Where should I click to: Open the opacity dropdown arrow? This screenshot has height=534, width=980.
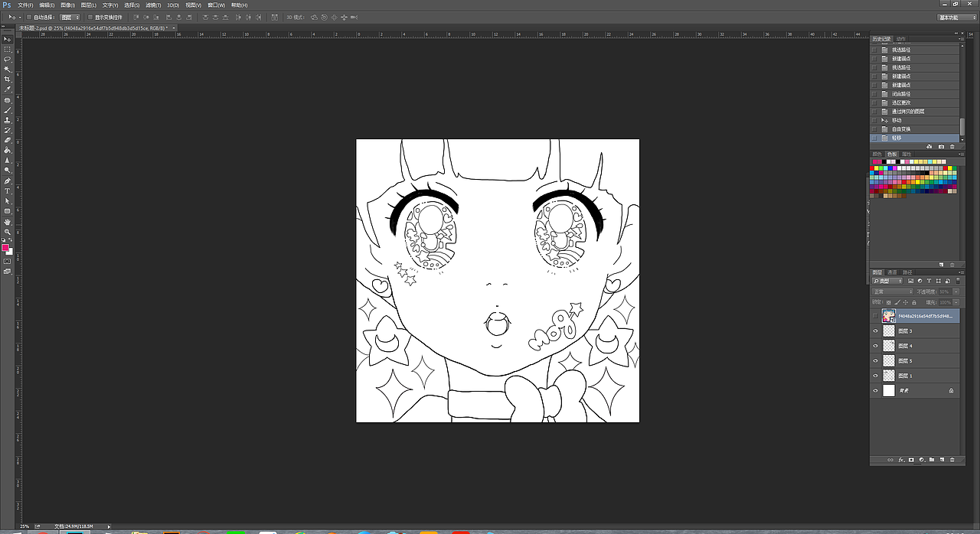point(955,291)
